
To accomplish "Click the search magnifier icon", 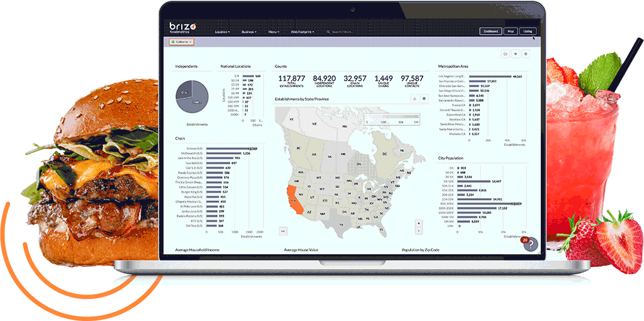I will click(328, 31).
